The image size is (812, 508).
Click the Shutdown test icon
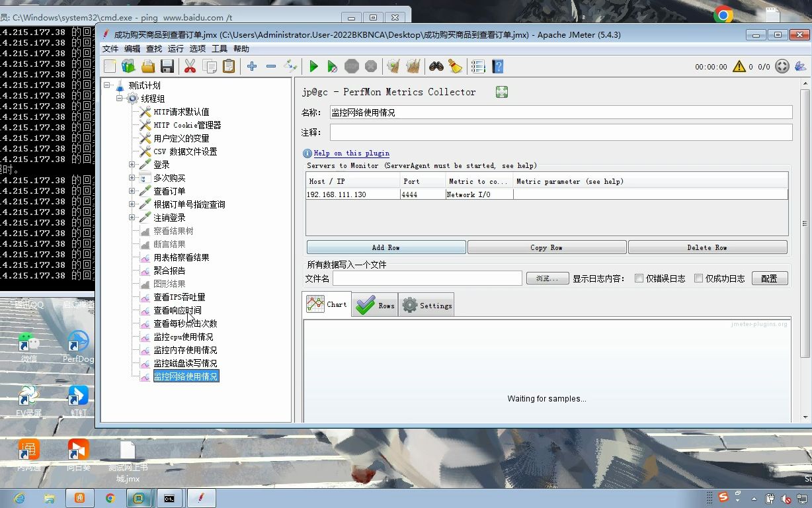coord(371,66)
